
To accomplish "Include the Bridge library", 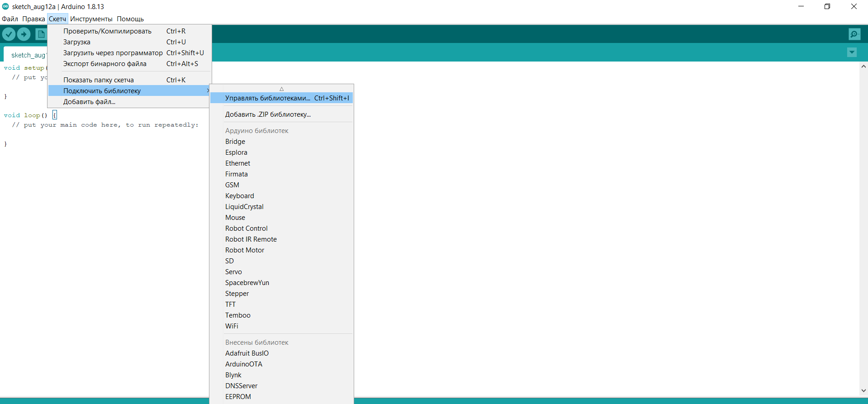I will (x=281, y=142).
